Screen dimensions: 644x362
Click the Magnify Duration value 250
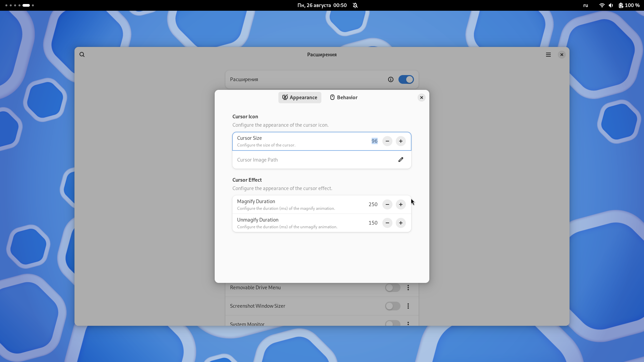point(373,204)
